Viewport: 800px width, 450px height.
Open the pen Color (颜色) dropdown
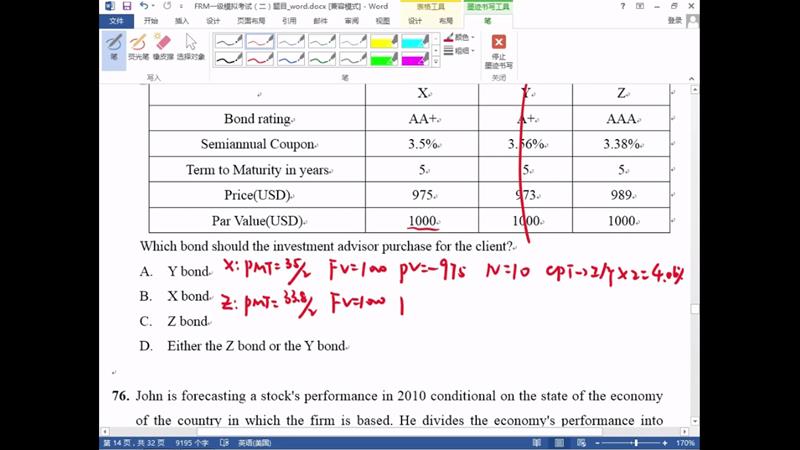[x=459, y=37]
